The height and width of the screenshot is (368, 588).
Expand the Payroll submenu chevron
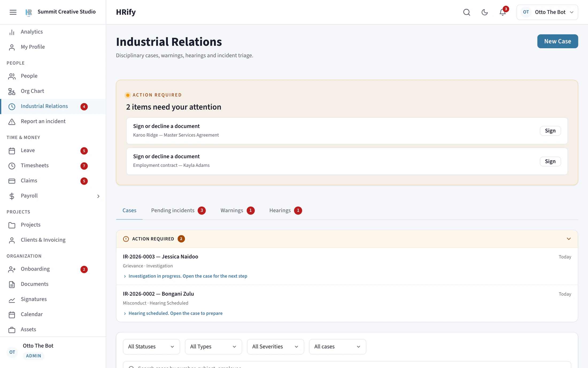(98, 196)
